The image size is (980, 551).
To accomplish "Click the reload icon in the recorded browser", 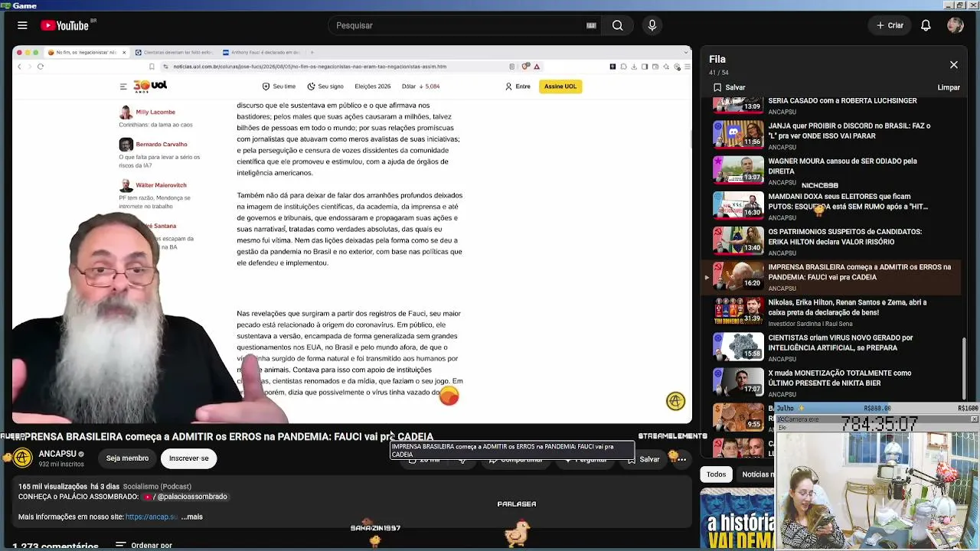I will (41, 67).
